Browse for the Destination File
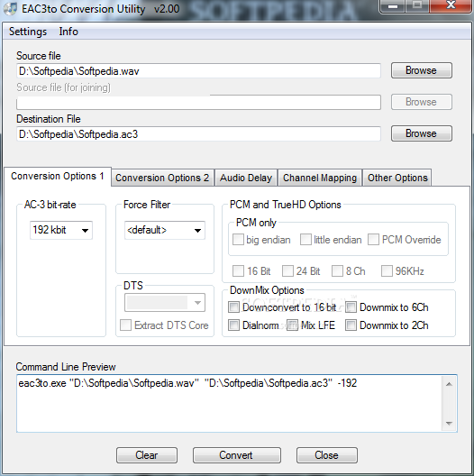 pyautogui.click(x=421, y=133)
